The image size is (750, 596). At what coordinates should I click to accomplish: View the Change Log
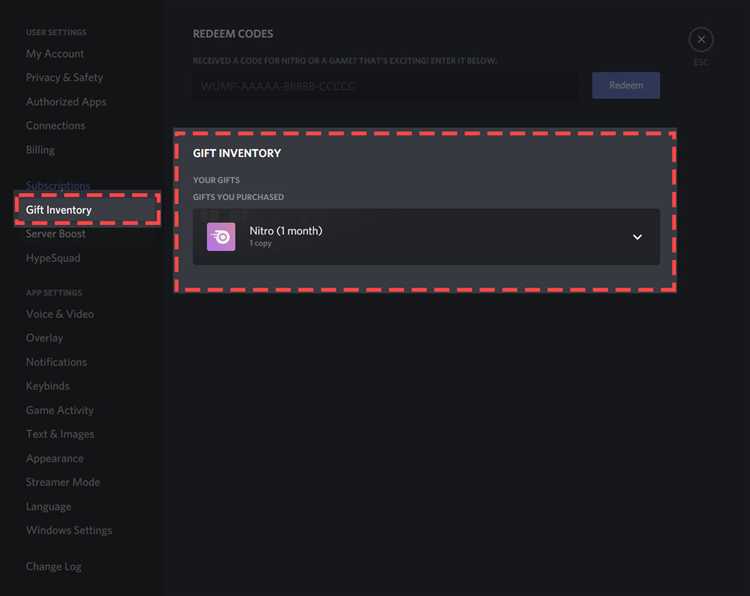(x=54, y=566)
